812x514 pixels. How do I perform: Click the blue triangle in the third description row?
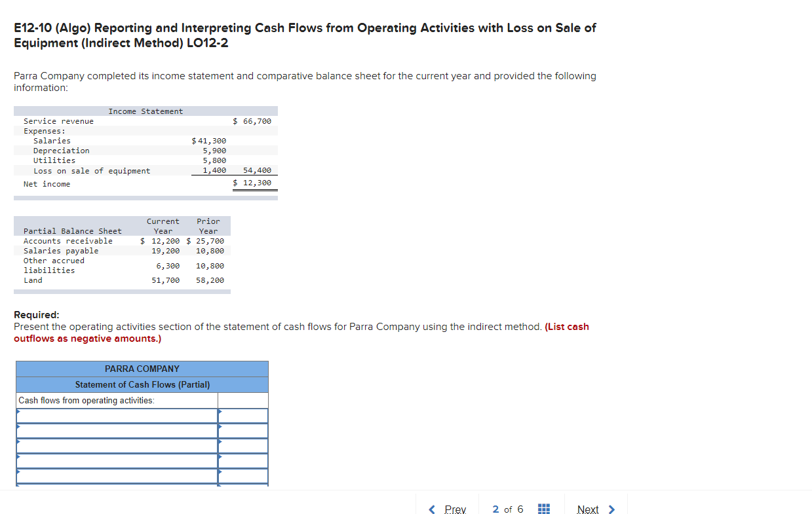(18, 443)
